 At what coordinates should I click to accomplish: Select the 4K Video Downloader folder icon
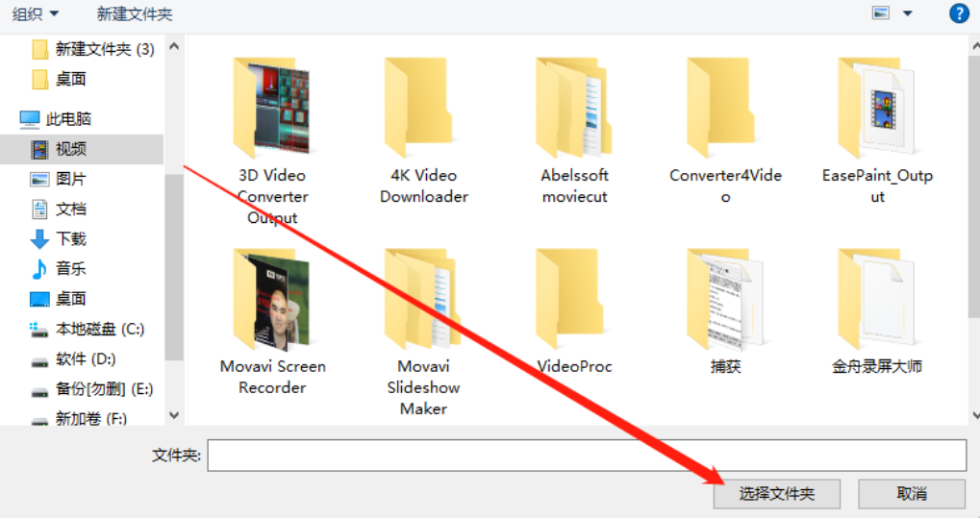(418, 107)
